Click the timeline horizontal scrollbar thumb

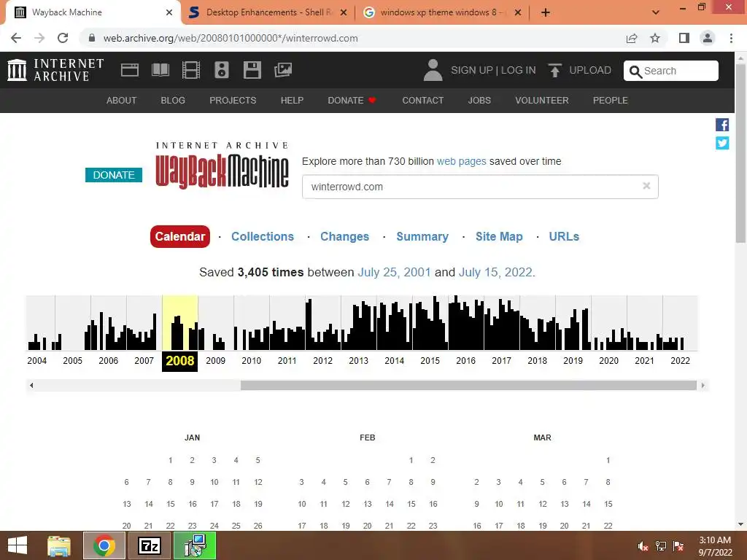click(468, 385)
